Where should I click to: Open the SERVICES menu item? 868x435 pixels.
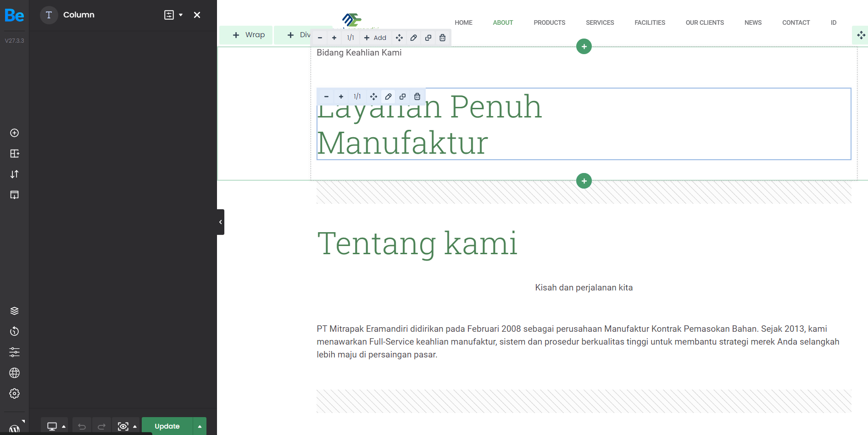[x=600, y=22]
